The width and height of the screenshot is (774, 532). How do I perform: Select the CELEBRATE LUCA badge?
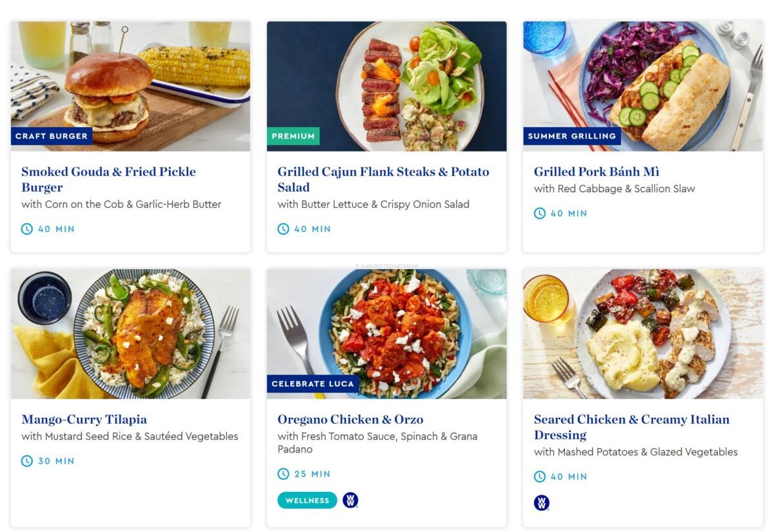tap(313, 383)
